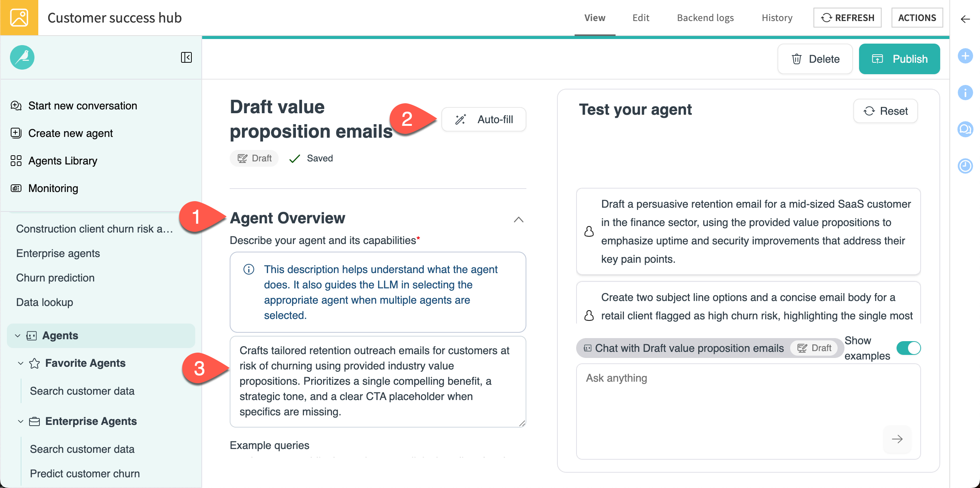Image resolution: width=980 pixels, height=488 pixels.
Task: Click the teal bird logo icon
Action: click(x=22, y=57)
